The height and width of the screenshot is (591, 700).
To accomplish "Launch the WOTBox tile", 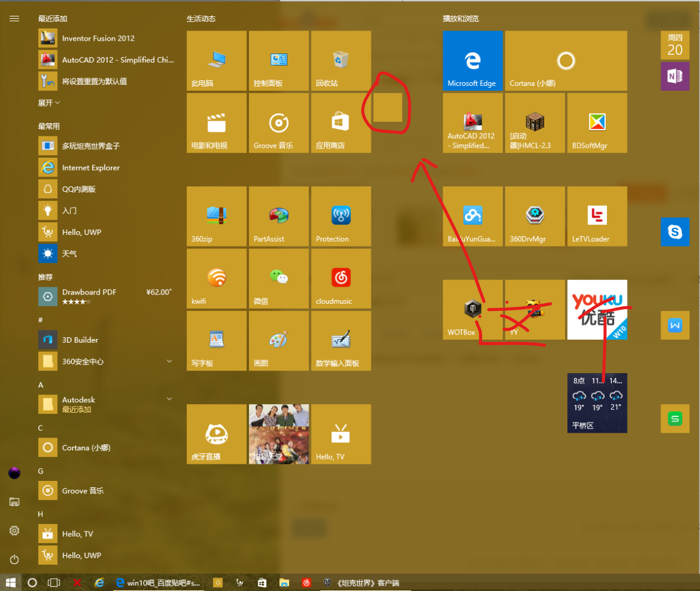I will click(473, 310).
